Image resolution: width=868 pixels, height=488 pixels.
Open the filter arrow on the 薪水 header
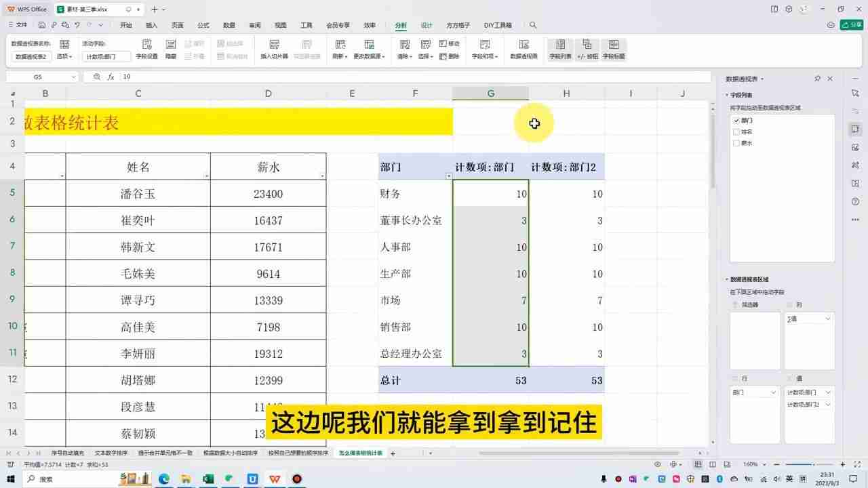click(322, 176)
